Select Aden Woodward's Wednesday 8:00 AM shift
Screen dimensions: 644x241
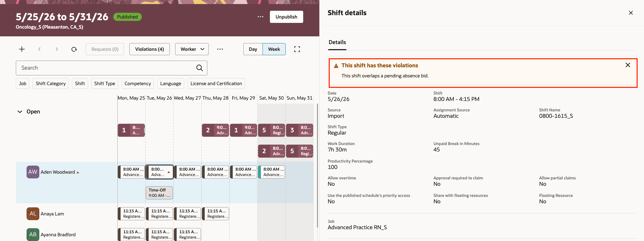[188, 172]
